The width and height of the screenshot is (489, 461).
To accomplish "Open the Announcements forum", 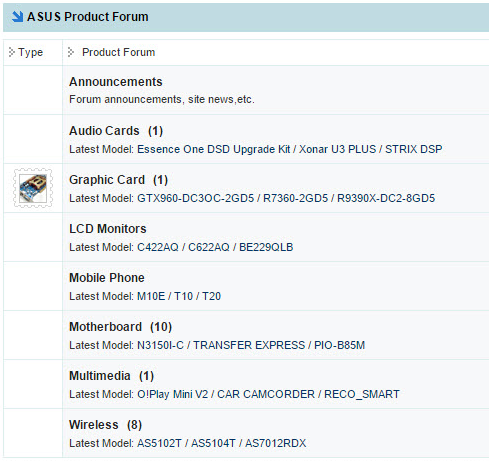I will pyautogui.click(x=116, y=82).
